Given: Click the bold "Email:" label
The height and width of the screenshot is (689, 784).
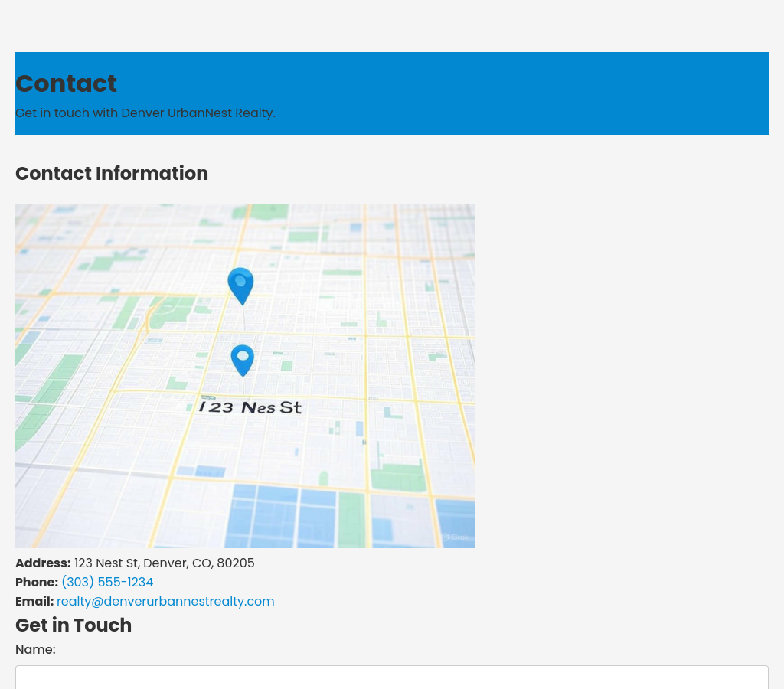Looking at the screenshot, I should click(x=34, y=602).
